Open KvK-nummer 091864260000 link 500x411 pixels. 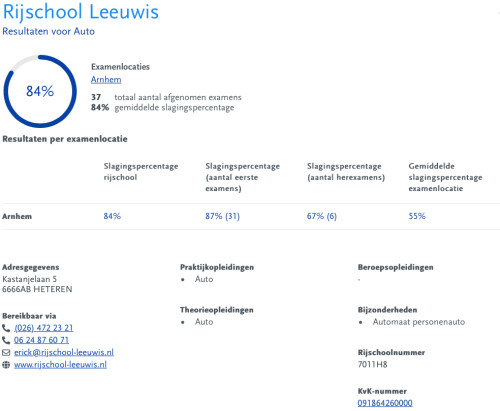385,403
